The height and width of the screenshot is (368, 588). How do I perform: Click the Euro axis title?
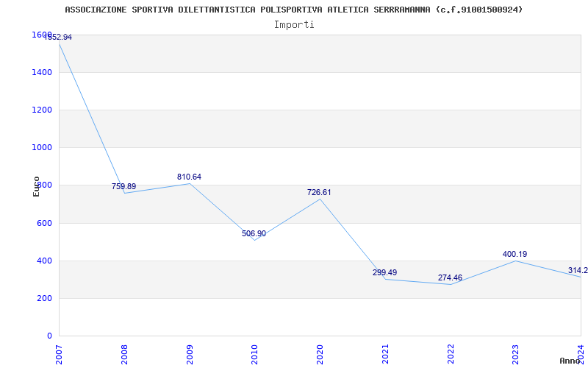[x=36, y=186]
